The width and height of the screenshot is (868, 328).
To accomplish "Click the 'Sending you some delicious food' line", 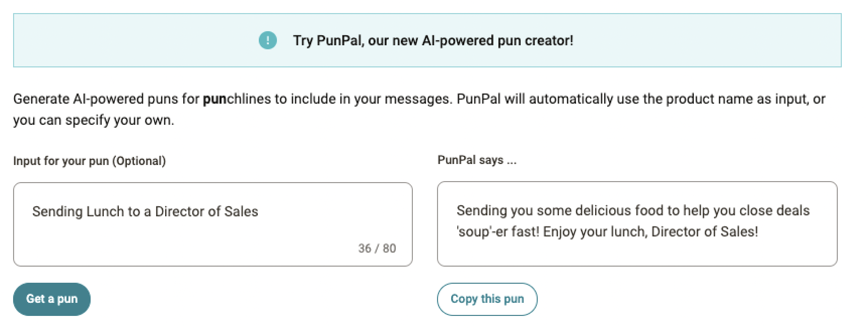I will [633, 210].
